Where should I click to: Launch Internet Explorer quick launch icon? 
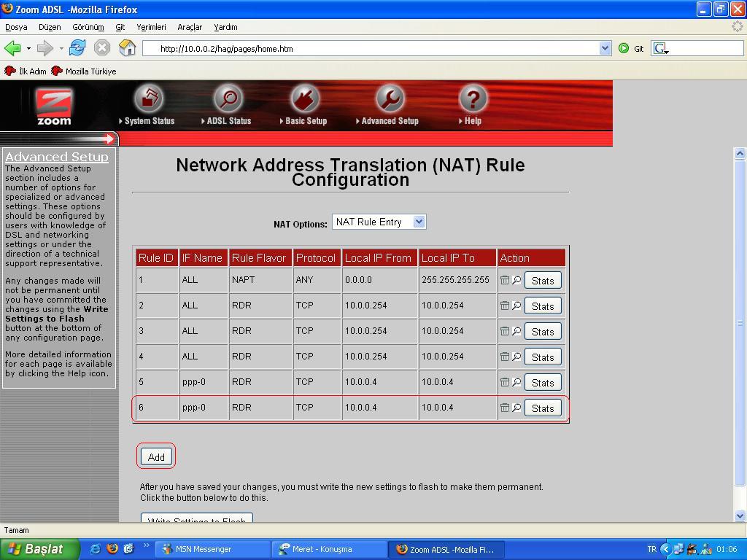click(96, 548)
